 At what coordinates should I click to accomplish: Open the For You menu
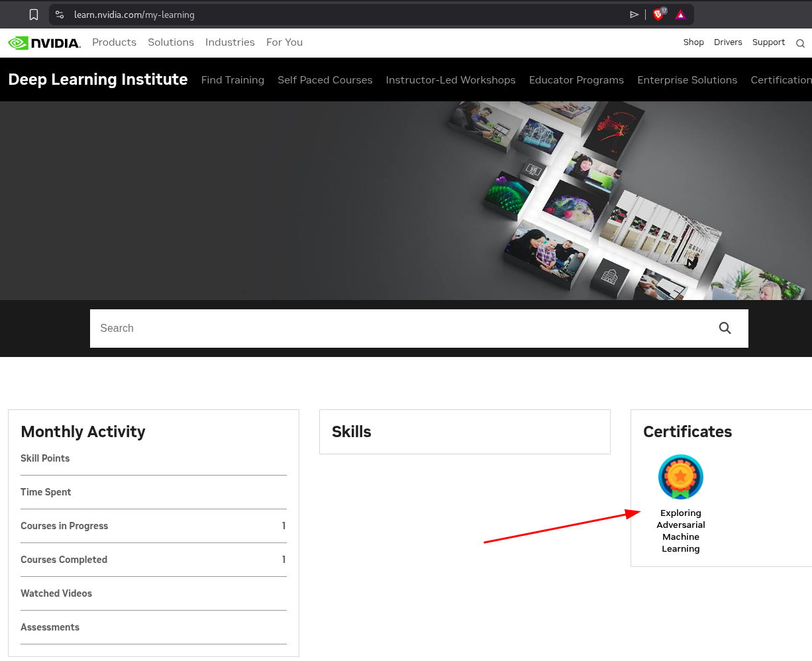[x=284, y=42]
